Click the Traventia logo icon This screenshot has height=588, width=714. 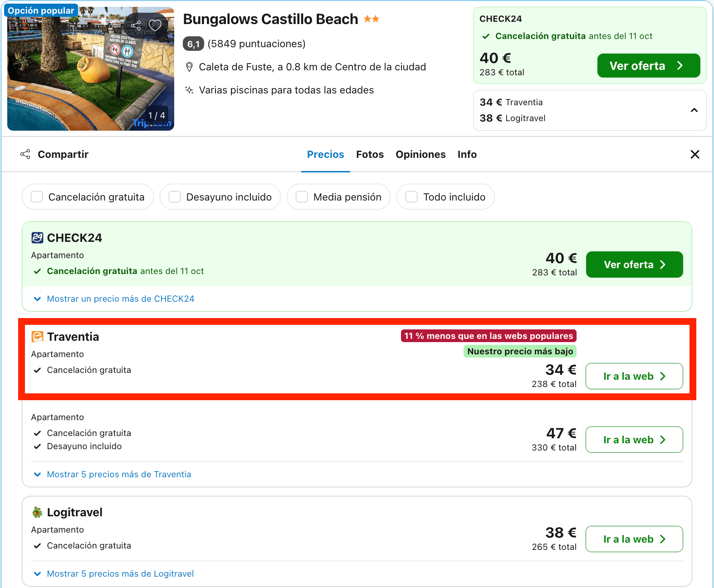click(37, 337)
